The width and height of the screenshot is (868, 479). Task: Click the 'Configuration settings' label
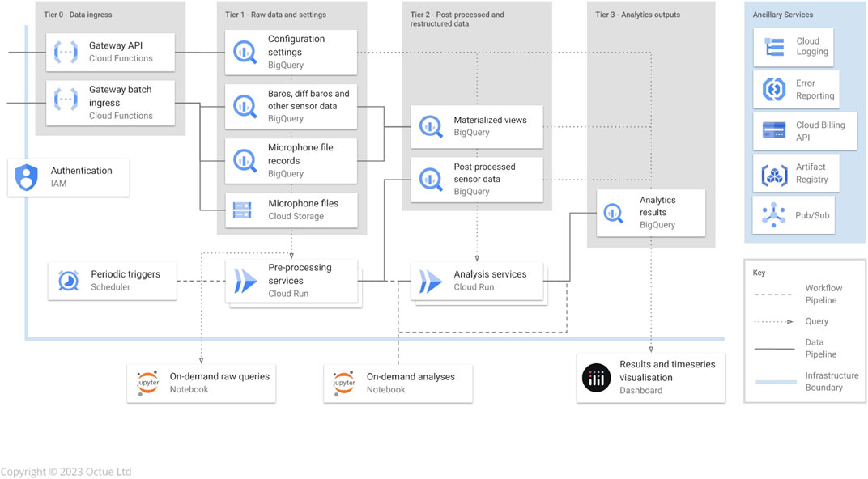coord(296,45)
